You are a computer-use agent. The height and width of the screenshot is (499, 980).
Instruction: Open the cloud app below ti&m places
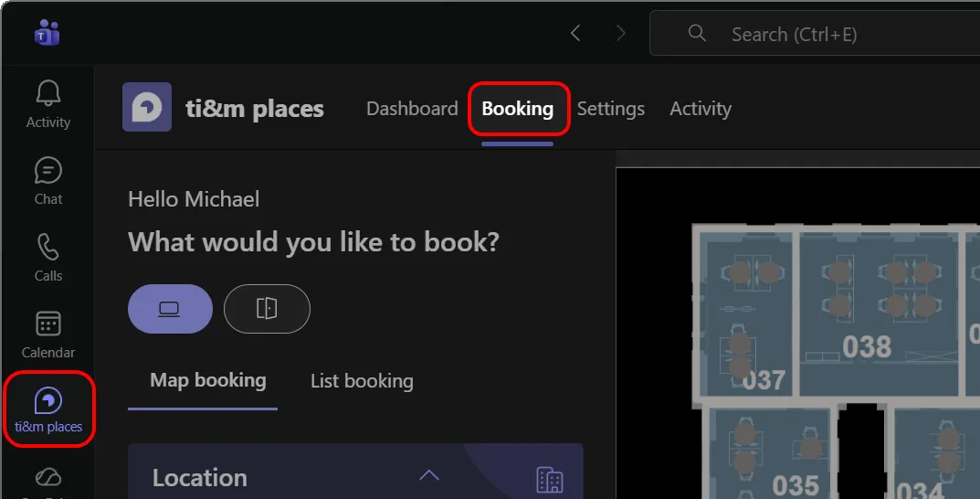coord(48,478)
